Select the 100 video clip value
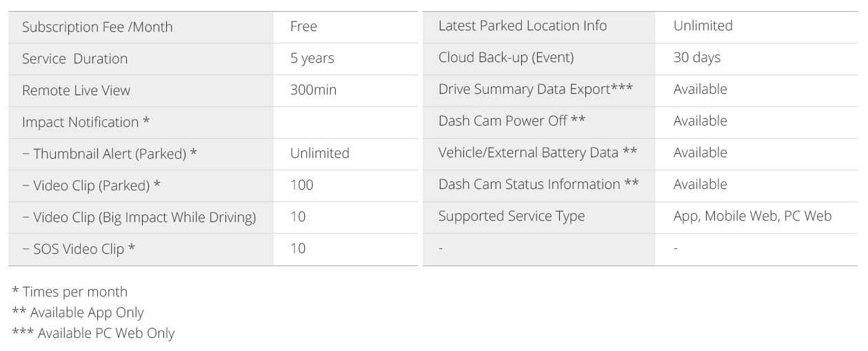 (302, 185)
